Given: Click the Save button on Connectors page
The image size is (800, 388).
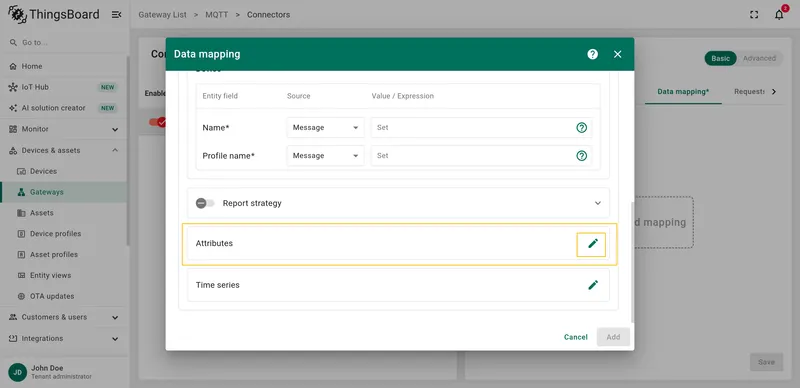Looking at the screenshot, I should coord(766,362).
